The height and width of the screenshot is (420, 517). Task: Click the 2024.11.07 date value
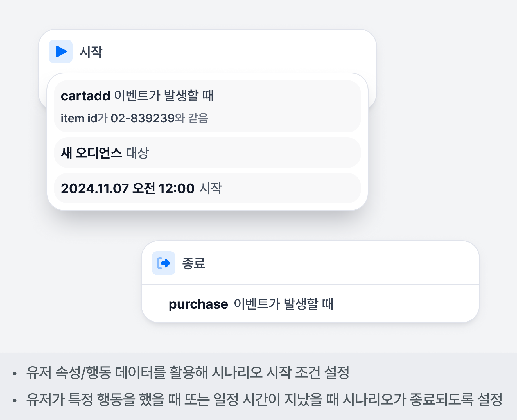pyautogui.click(x=95, y=188)
